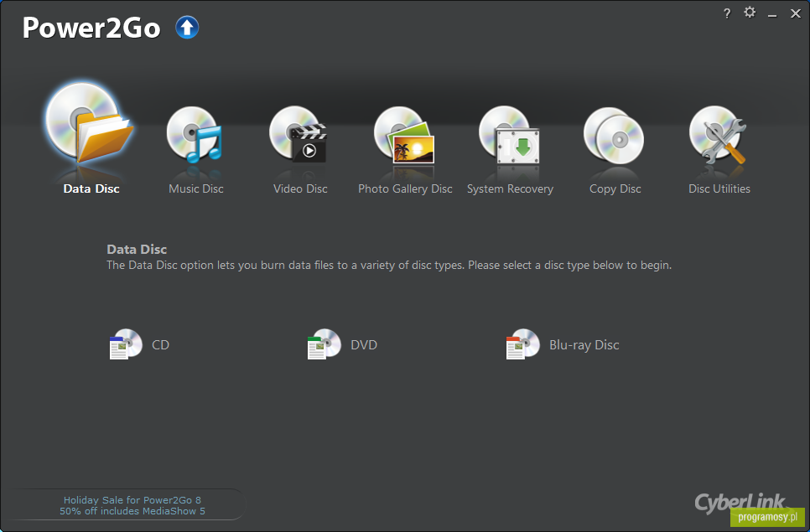Choose the Video Disc clapperboard icon
This screenshot has width=810, height=532.
pos(298,134)
